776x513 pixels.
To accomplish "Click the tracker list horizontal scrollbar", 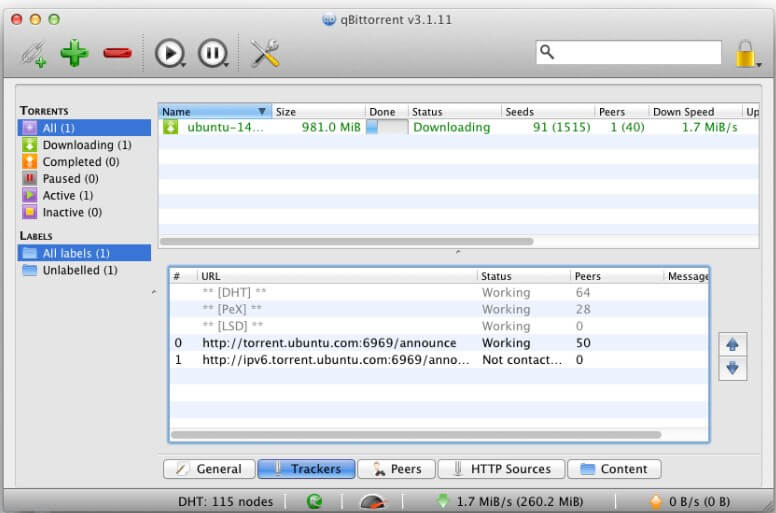I will (416, 434).
